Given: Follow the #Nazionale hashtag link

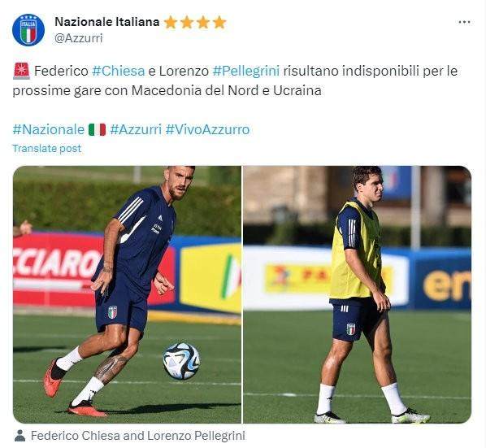Looking at the screenshot, I should (x=49, y=129).
